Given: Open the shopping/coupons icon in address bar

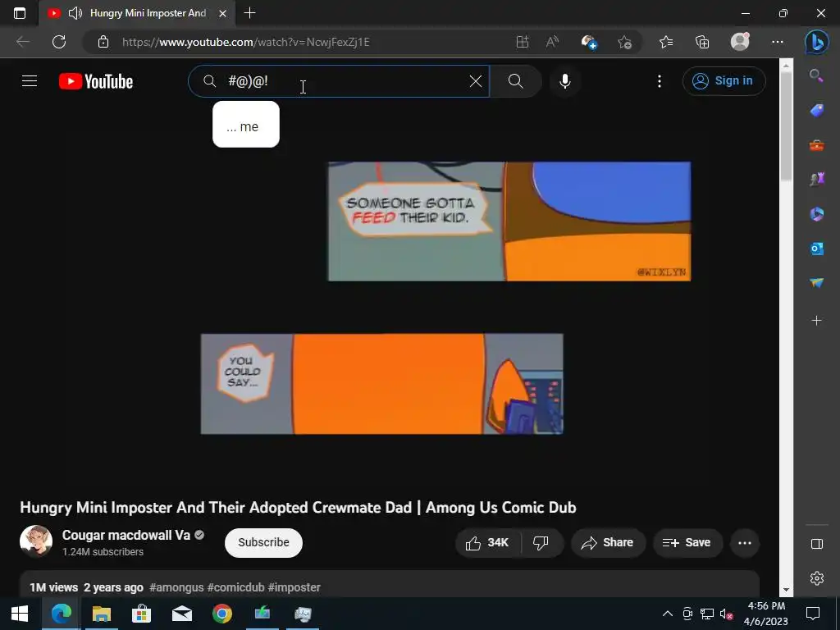Looking at the screenshot, I should [x=589, y=42].
